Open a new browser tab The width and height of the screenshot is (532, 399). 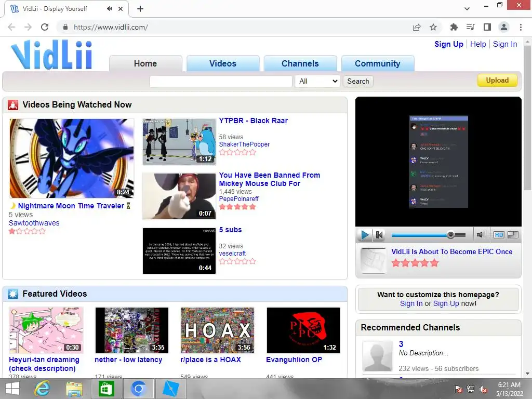pyautogui.click(x=140, y=9)
